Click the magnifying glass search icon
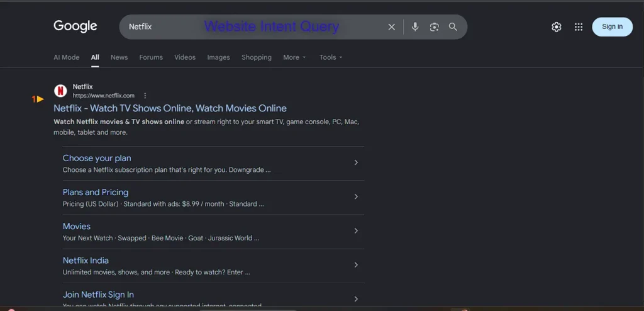Viewport: 644px width, 311px height. 453,26
